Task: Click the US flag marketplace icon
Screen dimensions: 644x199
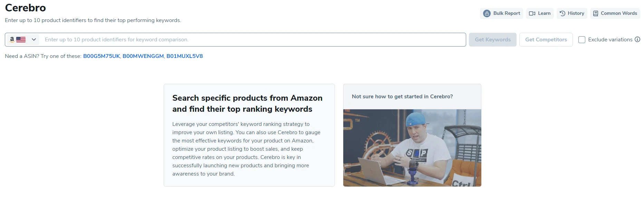Action: pyautogui.click(x=21, y=40)
